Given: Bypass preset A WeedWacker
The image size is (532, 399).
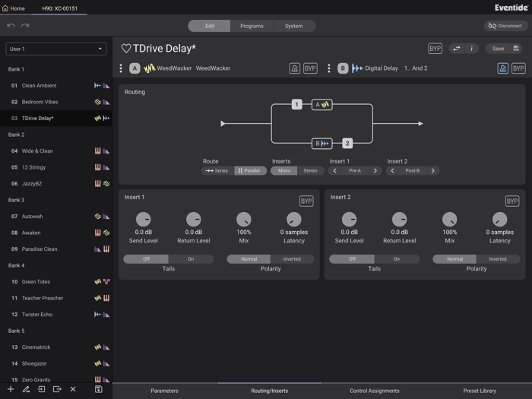Looking at the screenshot, I should pyautogui.click(x=310, y=68).
